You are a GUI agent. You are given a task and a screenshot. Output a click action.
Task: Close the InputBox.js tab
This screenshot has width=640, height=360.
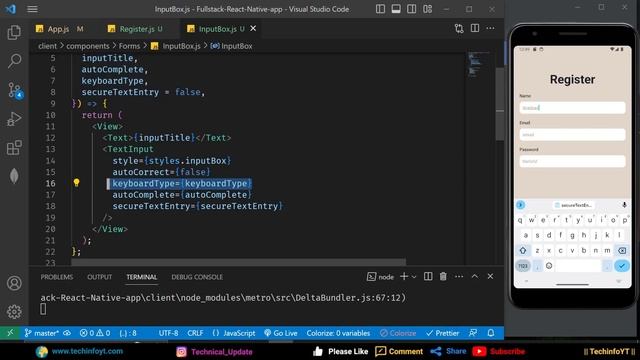[253, 29]
